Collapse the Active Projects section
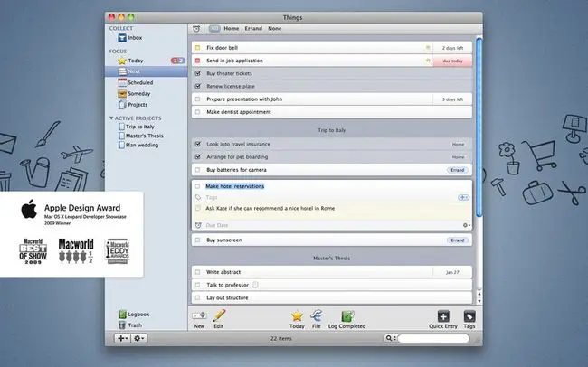The width and height of the screenshot is (588, 367). coord(111,118)
